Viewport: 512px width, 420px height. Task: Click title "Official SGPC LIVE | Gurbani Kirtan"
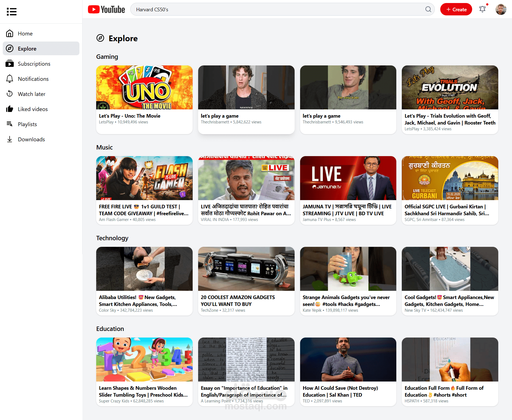click(x=447, y=210)
